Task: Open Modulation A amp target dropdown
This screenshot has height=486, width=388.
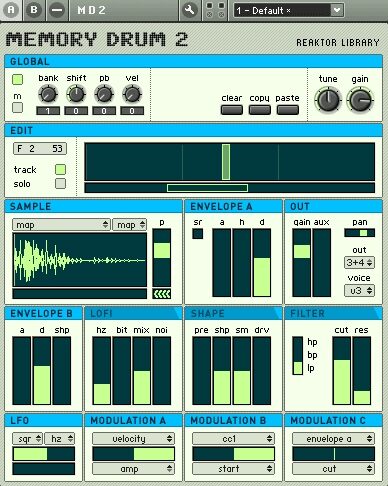Action: click(133, 469)
